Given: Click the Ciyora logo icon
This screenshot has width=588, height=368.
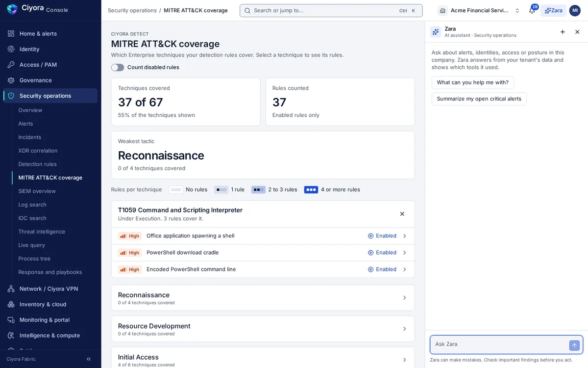Looking at the screenshot, I should 12,9.
